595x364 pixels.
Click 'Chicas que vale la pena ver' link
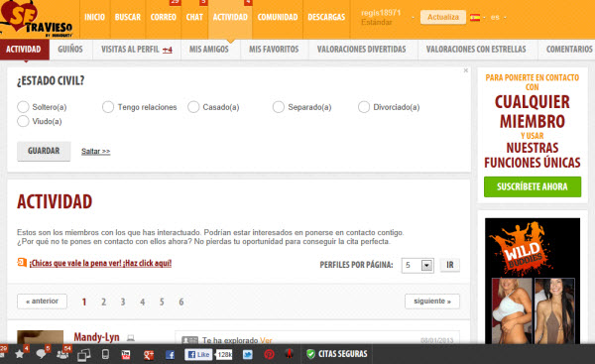[x=100, y=263]
